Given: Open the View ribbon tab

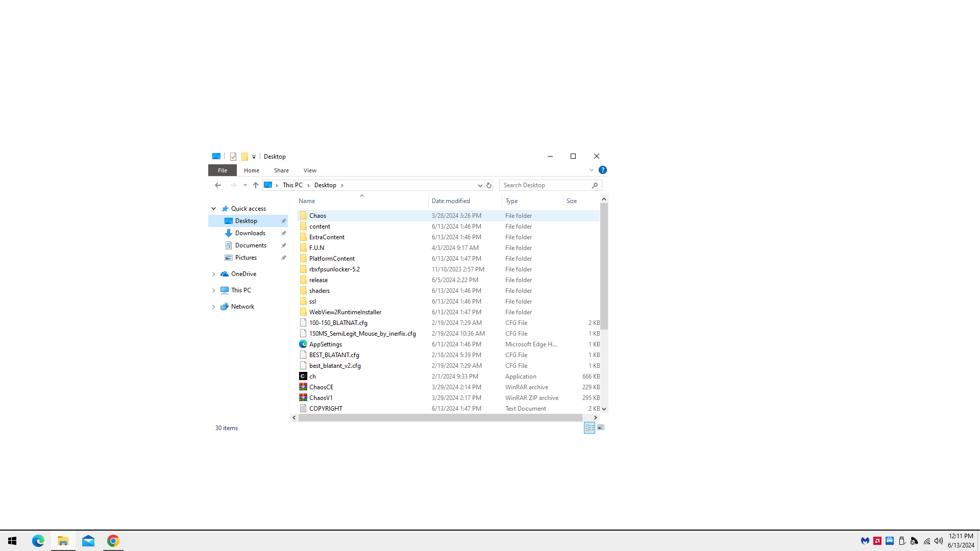Looking at the screenshot, I should 310,170.
